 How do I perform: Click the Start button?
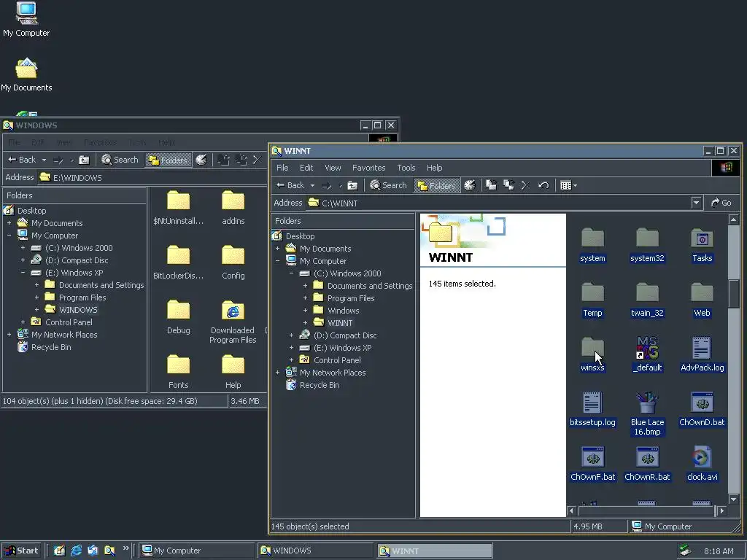pos(20,551)
